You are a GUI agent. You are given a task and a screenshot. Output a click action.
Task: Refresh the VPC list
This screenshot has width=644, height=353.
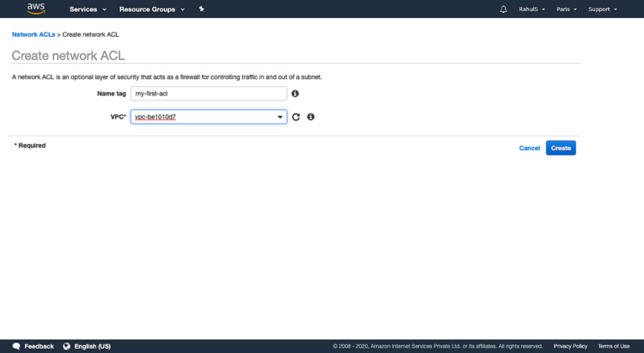click(x=296, y=117)
